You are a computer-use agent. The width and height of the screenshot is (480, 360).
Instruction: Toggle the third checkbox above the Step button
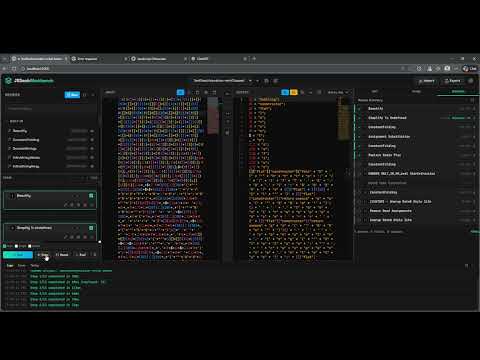tap(30, 246)
